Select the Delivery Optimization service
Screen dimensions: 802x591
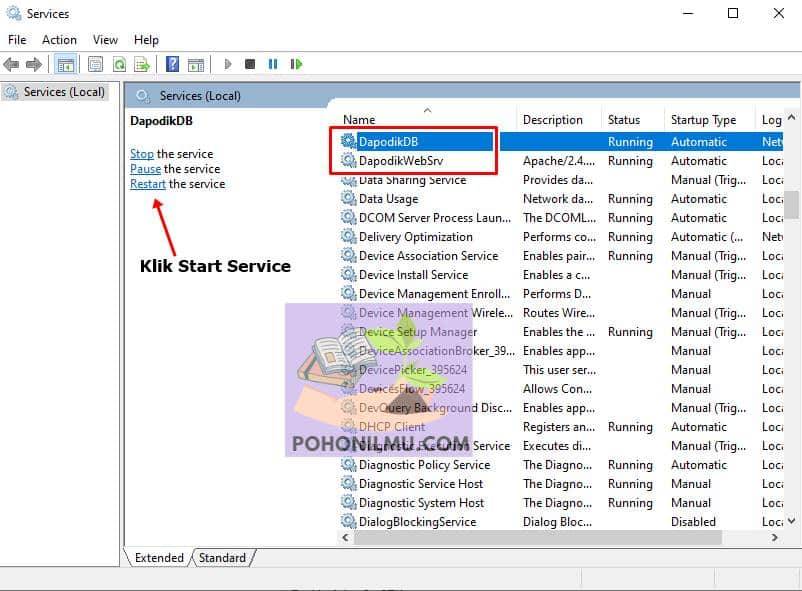pyautogui.click(x=561, y=236)
